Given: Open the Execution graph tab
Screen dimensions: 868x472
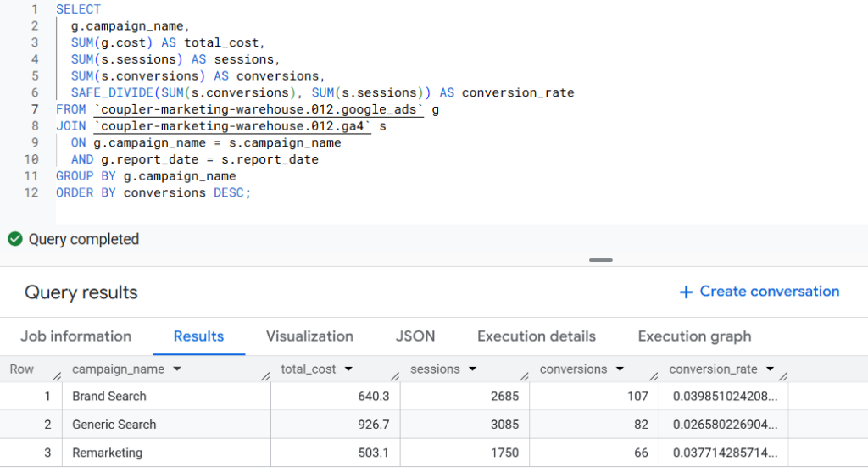Looking at the screenshot, I should [x=695, y=336].
